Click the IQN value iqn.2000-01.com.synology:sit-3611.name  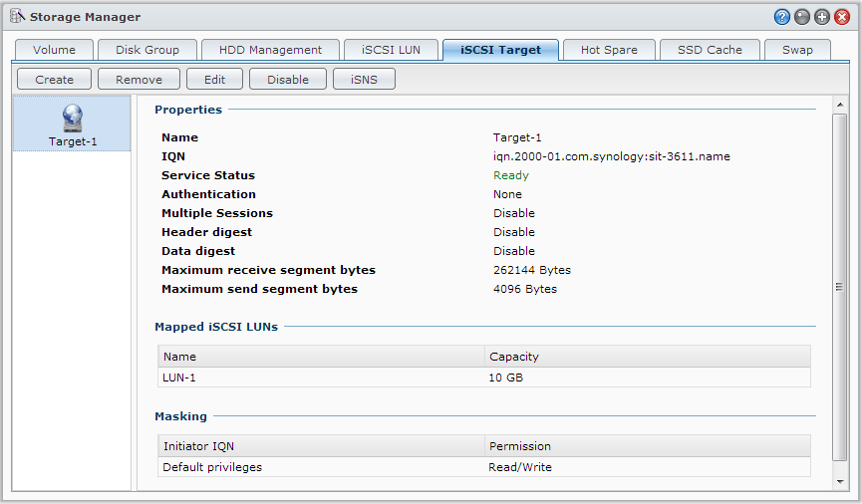click(611, 156)
